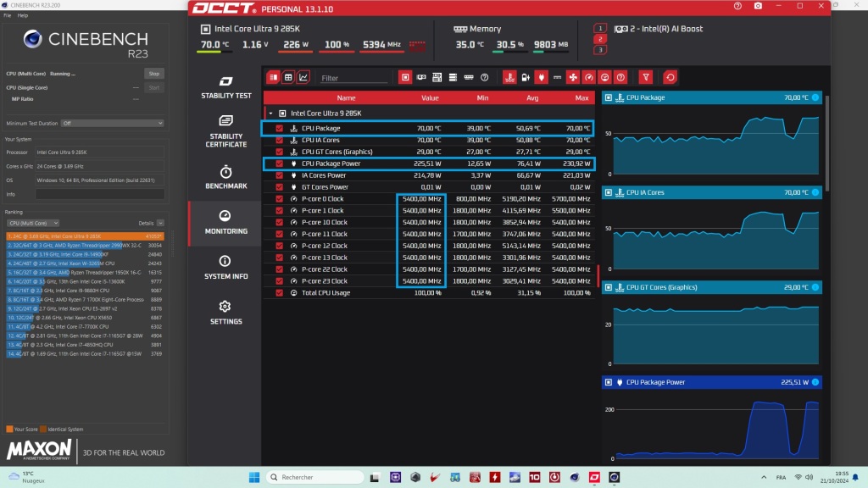Uncheck the CPU Package sensor checkbox
868x488 pixels.
coord(279,129)
